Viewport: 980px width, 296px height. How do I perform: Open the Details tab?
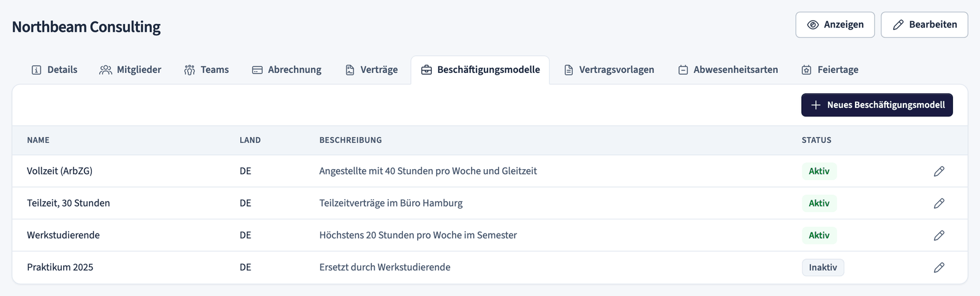[55, 70]
